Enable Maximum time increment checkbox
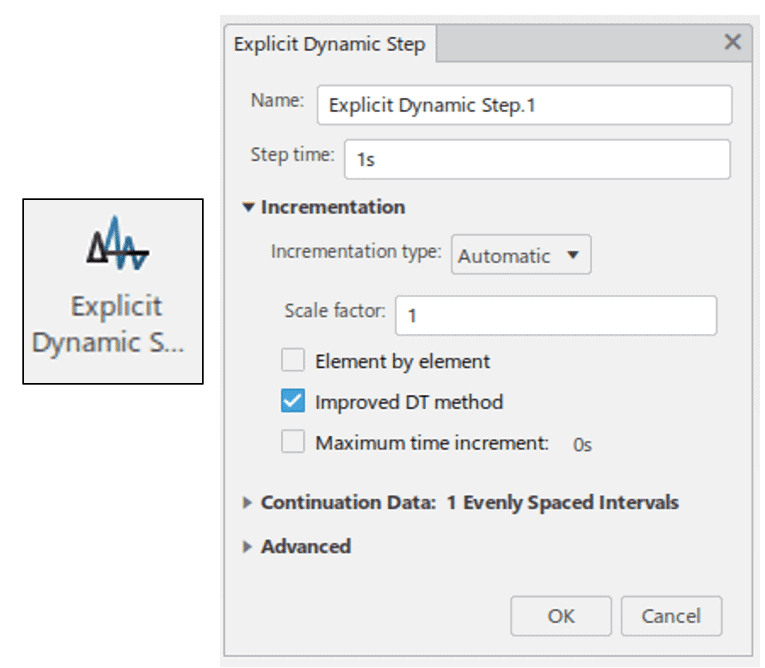Viewport: 765px width, 668px height. click(293, 442)
